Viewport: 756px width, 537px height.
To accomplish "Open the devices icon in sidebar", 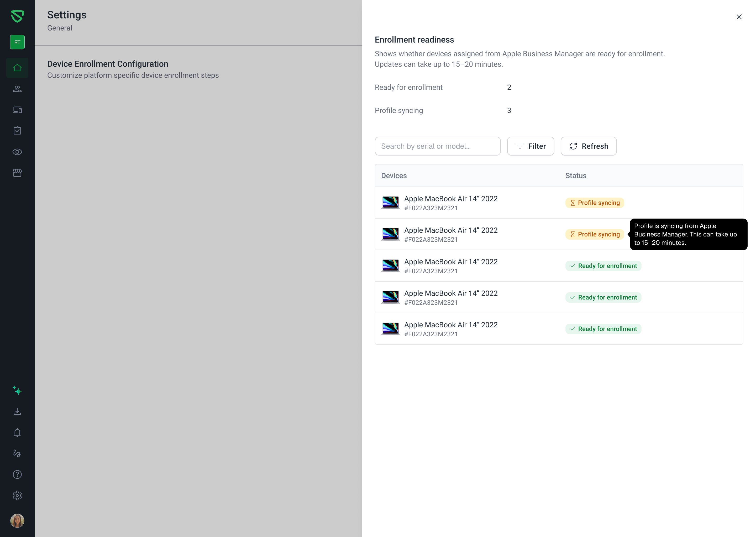I will (x=17, y=110).
